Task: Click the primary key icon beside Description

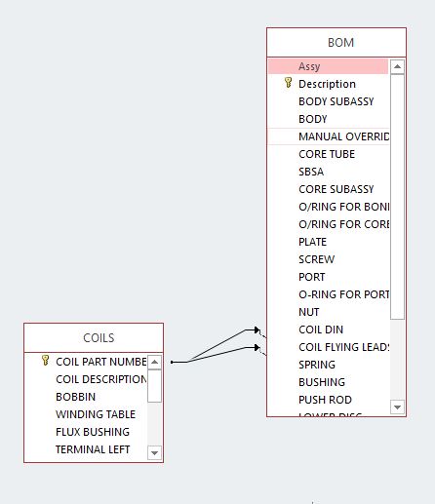Action: [x=288, y=83]
